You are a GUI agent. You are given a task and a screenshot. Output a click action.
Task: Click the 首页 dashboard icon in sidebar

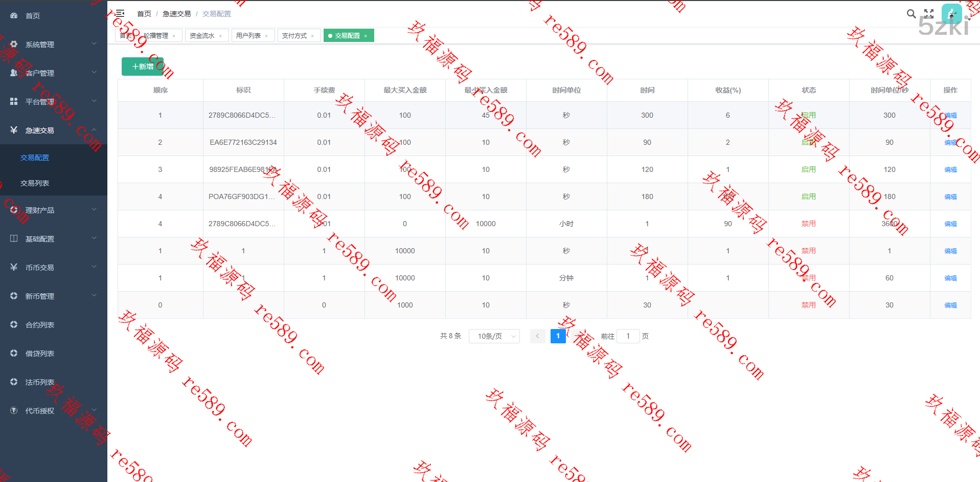pos(14,16)
